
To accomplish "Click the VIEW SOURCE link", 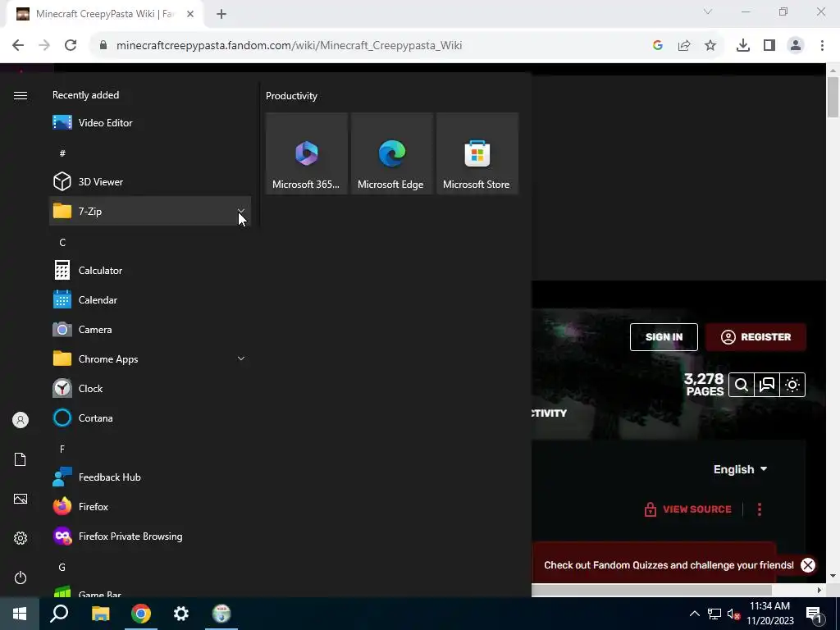I will coord(688,509).
